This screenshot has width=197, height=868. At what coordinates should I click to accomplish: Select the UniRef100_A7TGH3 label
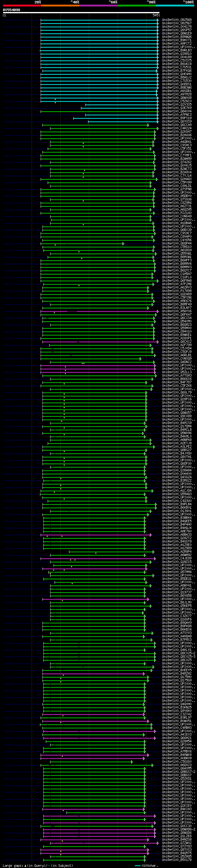coord(176,376)
